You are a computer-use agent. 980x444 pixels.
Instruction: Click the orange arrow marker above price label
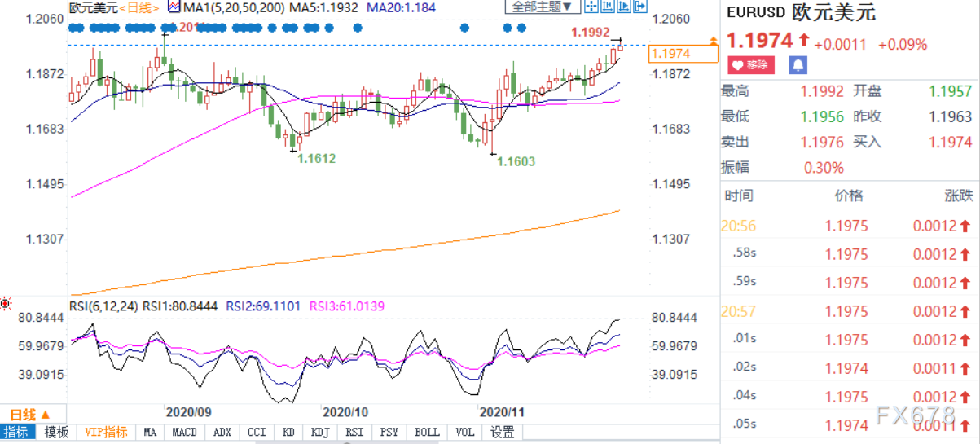(714, 40)
